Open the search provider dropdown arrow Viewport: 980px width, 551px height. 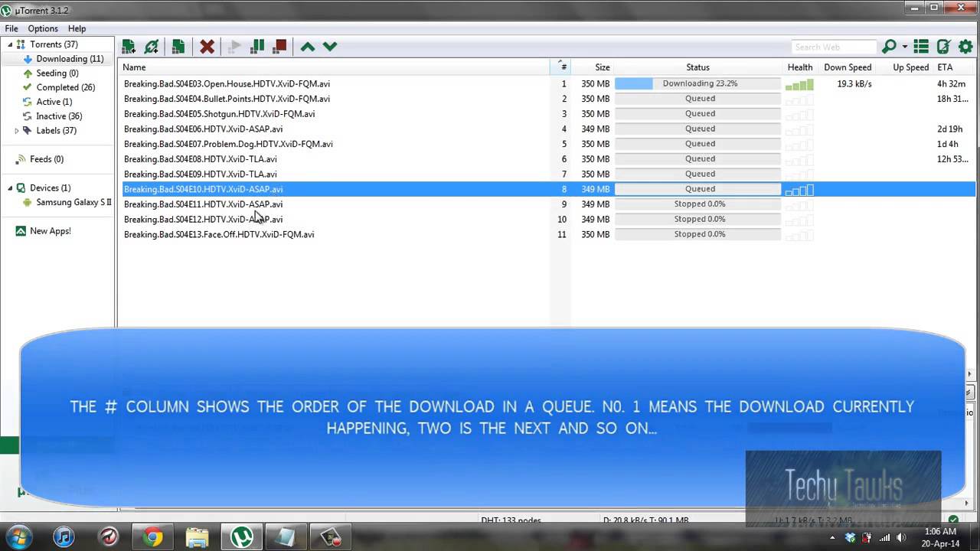(904, 47)
